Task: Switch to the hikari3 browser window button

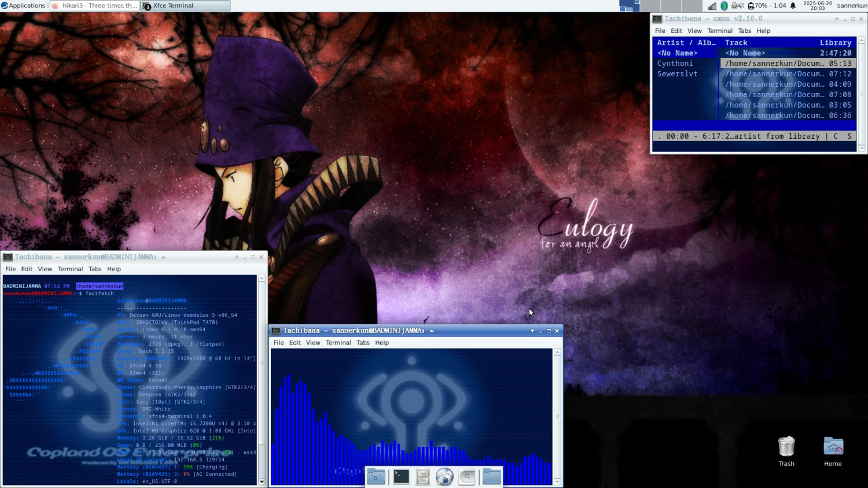Action: click(x=94, y=6)
